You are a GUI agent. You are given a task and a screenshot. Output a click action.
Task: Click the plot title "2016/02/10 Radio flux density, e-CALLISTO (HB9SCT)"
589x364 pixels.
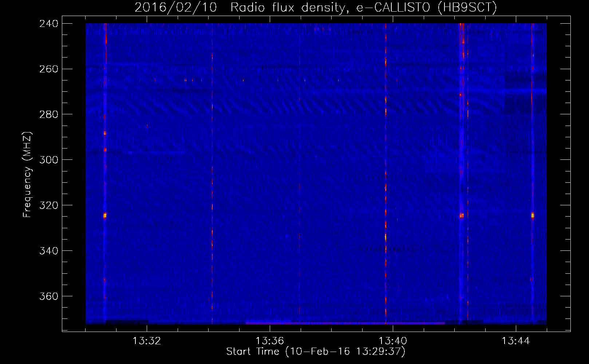pyautogui.click(x=316, y=7)
